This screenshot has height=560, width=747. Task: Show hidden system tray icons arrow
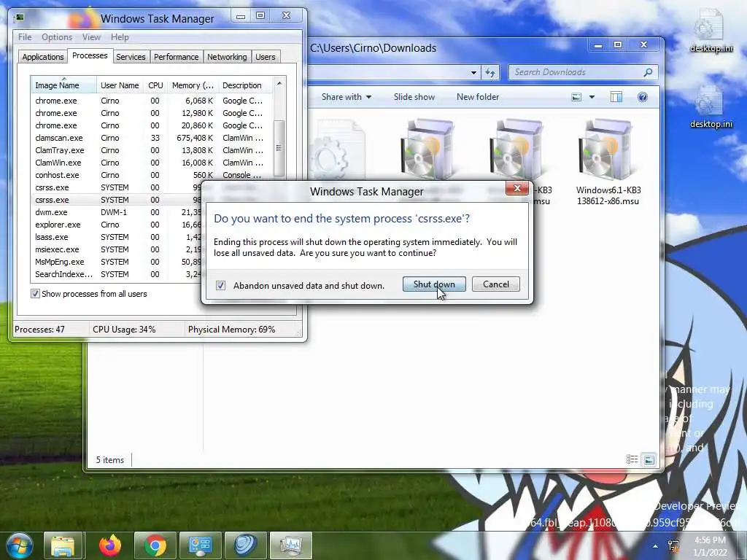656,546
